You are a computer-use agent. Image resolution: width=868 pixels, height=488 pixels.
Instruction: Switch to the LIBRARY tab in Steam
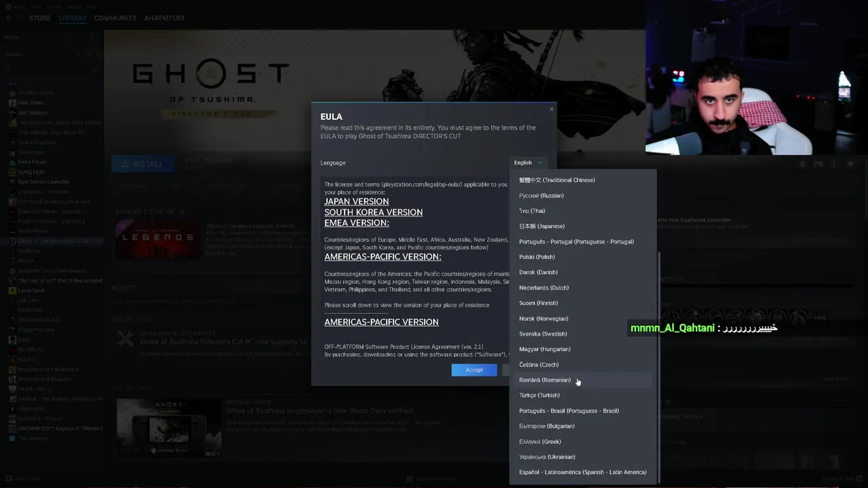tap(72, 18)
